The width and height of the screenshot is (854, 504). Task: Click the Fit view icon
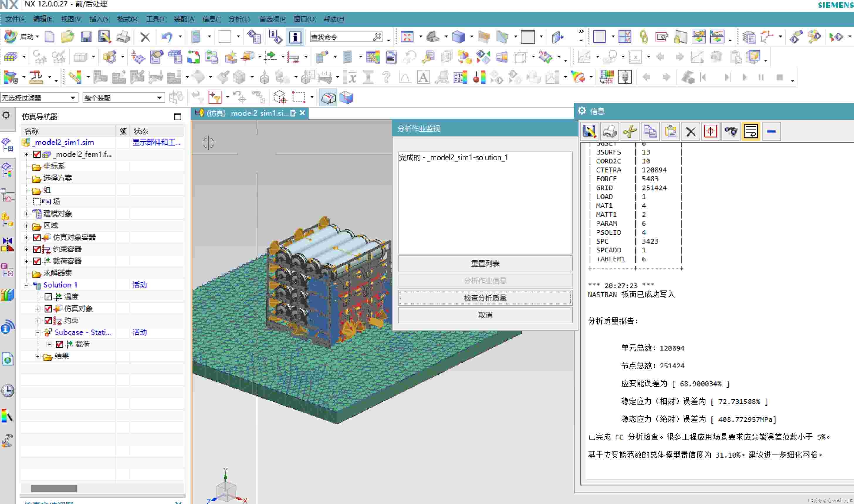(407, 37)
